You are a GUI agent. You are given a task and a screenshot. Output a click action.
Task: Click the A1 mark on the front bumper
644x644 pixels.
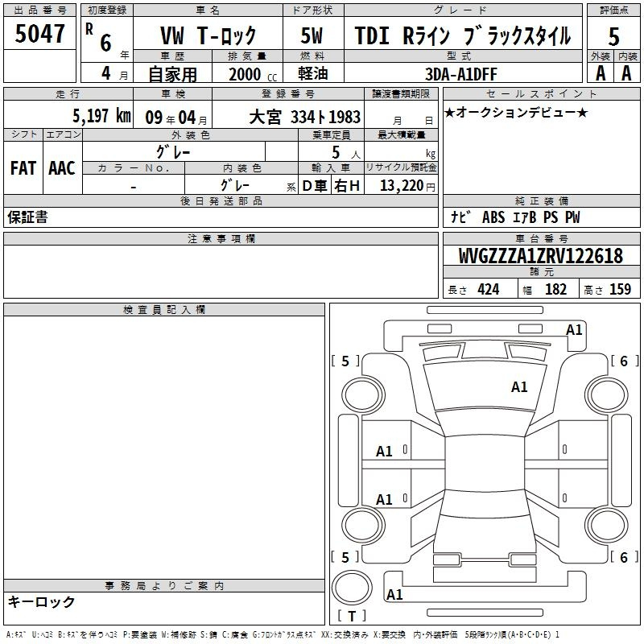(573, 329)
